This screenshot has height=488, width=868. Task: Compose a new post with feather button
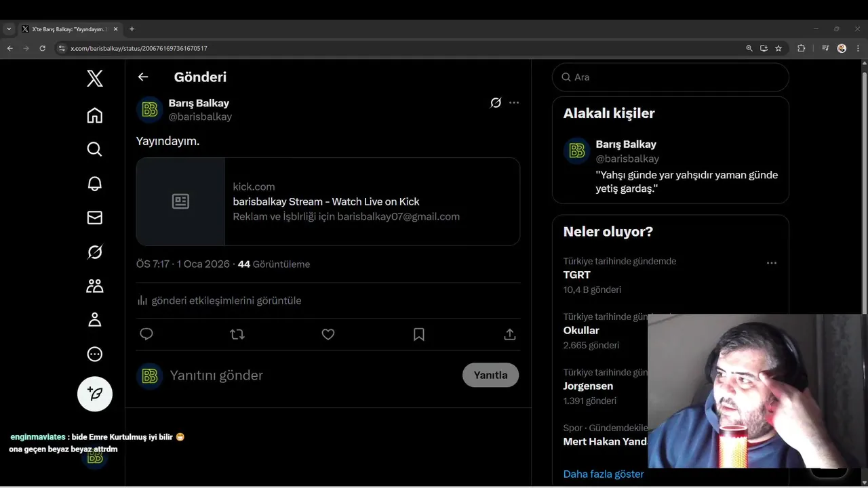(95, 394)
